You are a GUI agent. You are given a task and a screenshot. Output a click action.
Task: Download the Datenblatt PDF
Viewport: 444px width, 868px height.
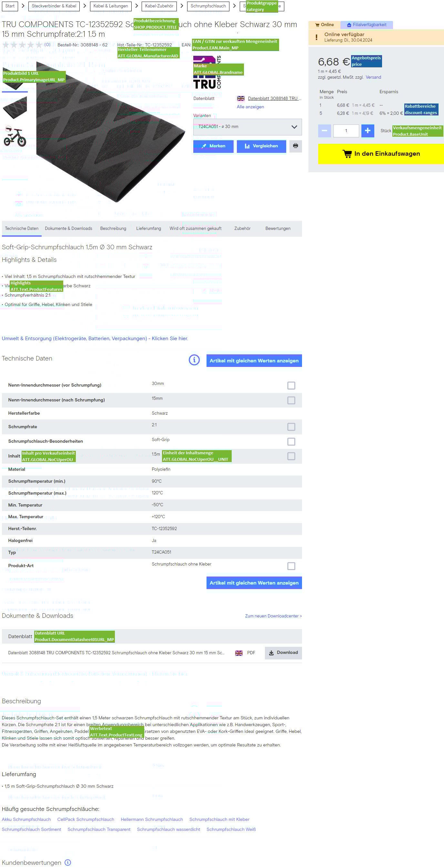[283, 652]
